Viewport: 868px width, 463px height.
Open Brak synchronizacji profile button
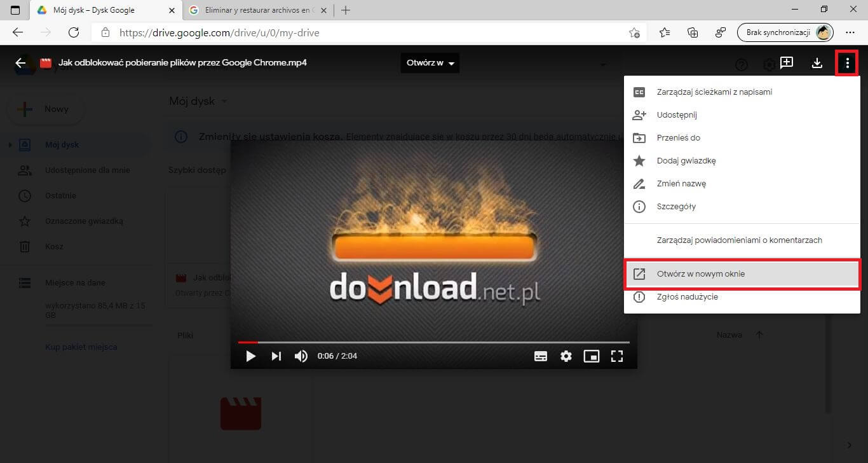(x=785, y=32)
